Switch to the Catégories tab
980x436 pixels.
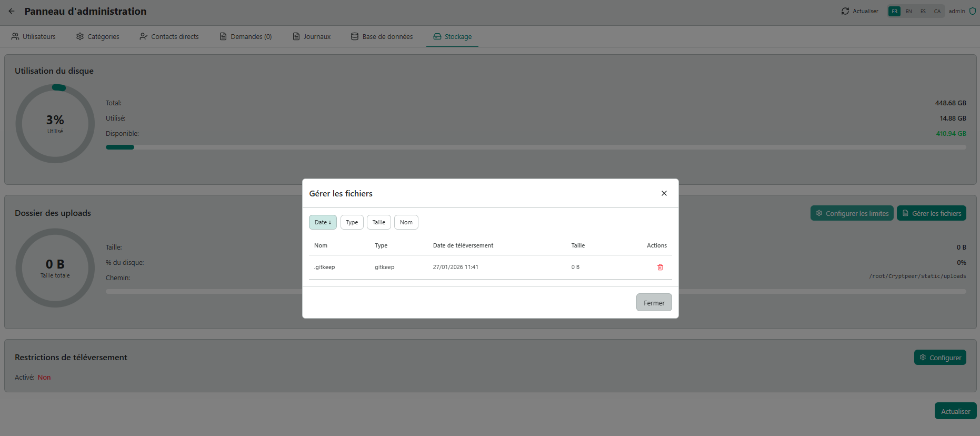tap(98, 37)
